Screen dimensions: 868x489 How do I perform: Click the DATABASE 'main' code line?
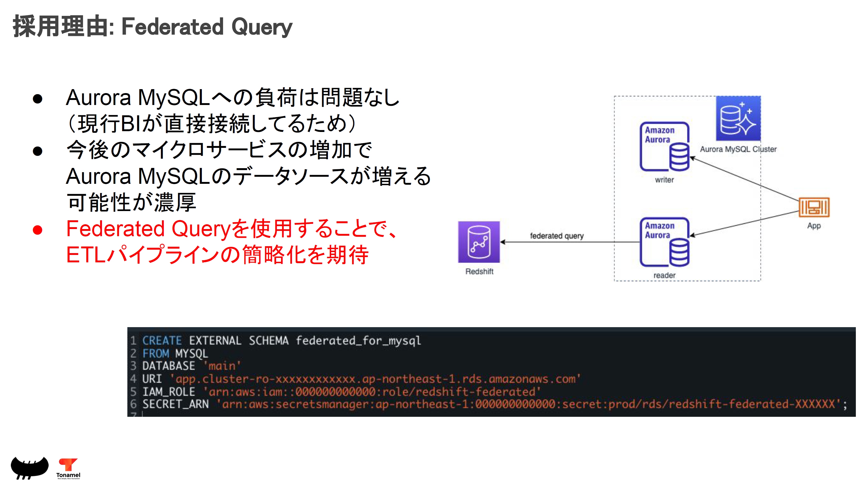click(x=191, y=366)
